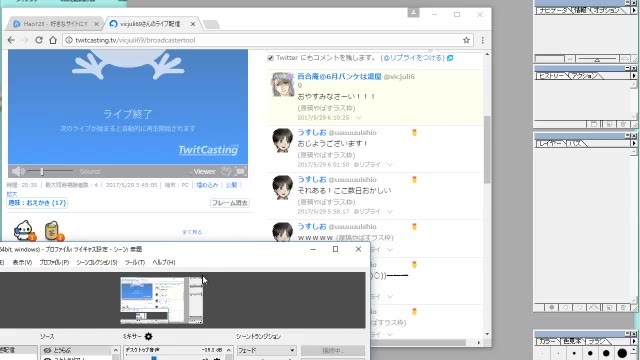Open the 公開 link
Viewport: 640px width, 360px height.
231,185
